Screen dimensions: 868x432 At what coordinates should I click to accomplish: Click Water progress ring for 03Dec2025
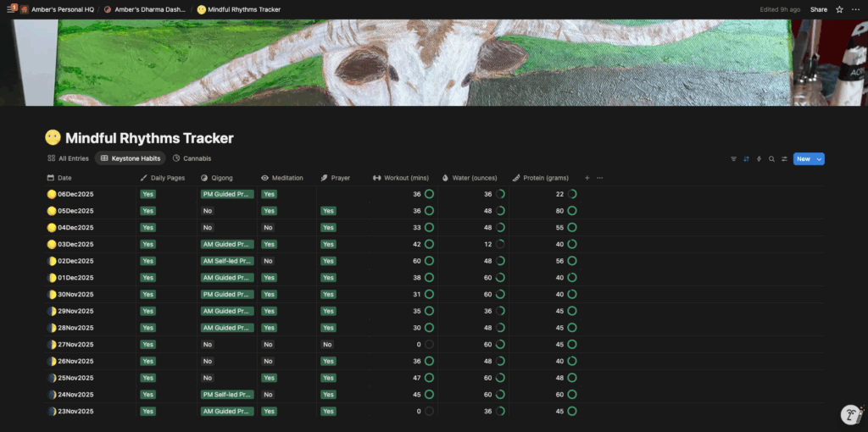coord(500,244)
